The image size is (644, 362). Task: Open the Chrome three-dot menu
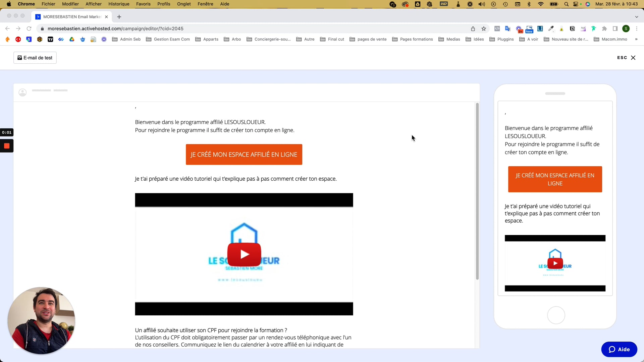(x=637, y=29)
